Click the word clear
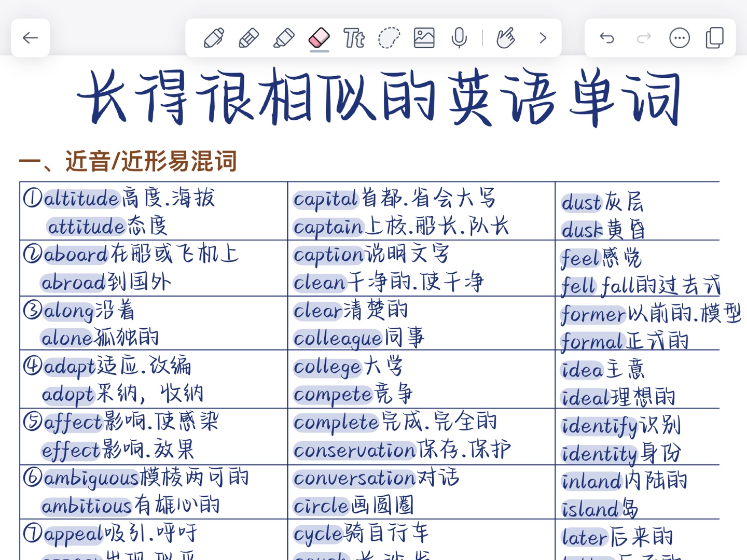This screenshot has width=747, height=560. pos(317,311)
